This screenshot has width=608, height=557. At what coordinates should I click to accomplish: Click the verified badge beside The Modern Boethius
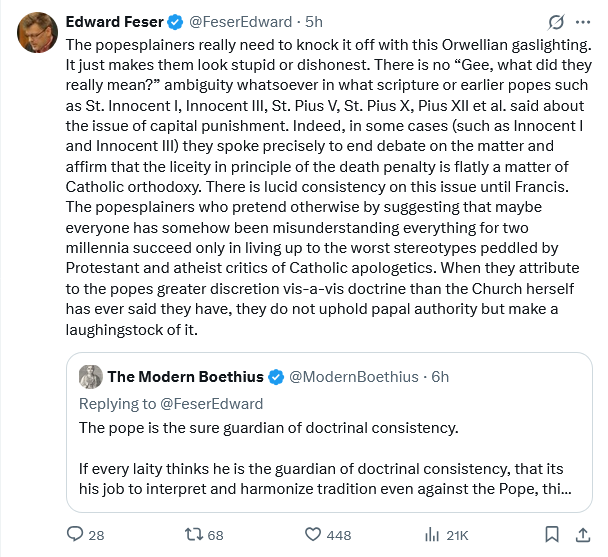(276, 377)
